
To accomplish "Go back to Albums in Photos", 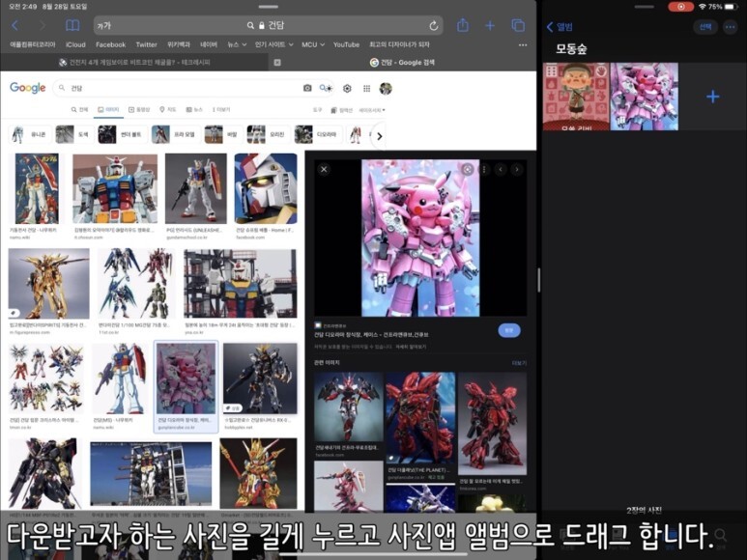I will 560,27.
